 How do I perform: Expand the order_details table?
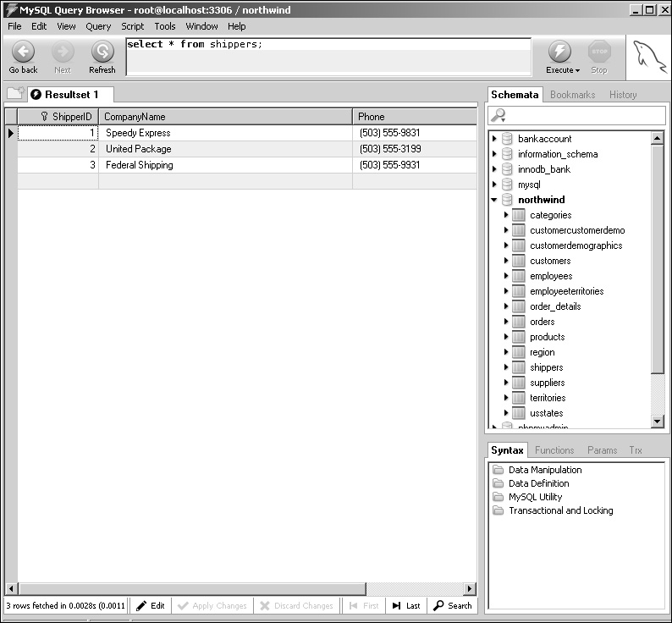click(x=506, y=306)
